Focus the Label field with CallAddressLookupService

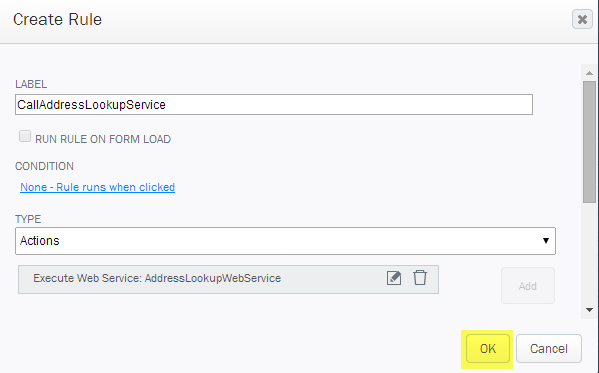coord(274,104)
